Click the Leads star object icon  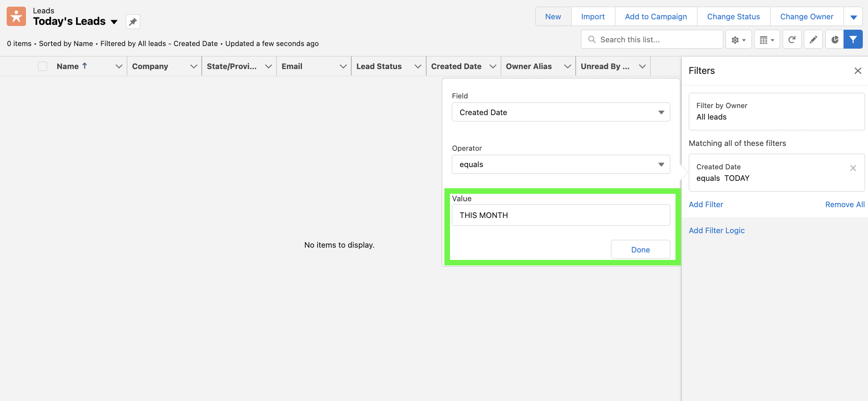pyautogui.click(x=16, y=16)
